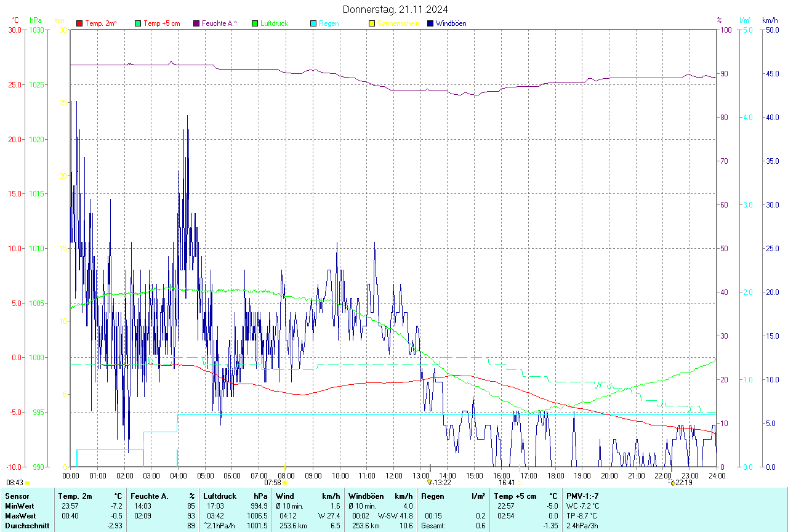
Task: Click the °C unit label at top left
Action: (x=15, y=20)
